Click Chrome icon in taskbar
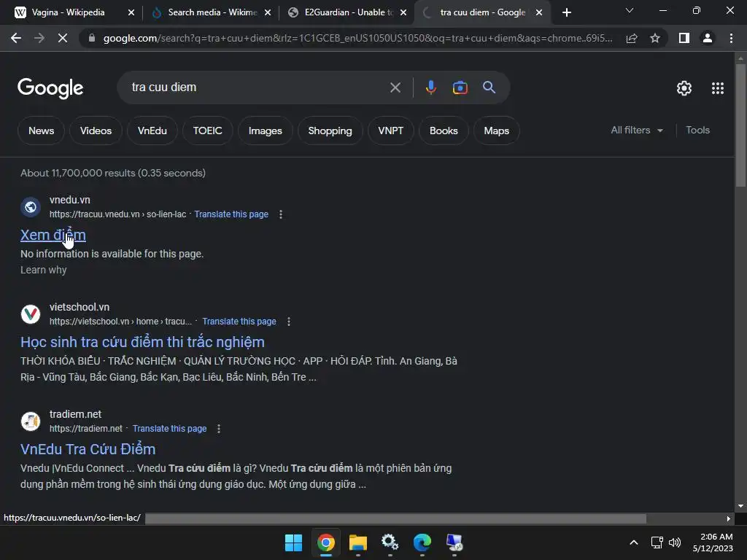This screenshot has width=747, height=560. 326,542
